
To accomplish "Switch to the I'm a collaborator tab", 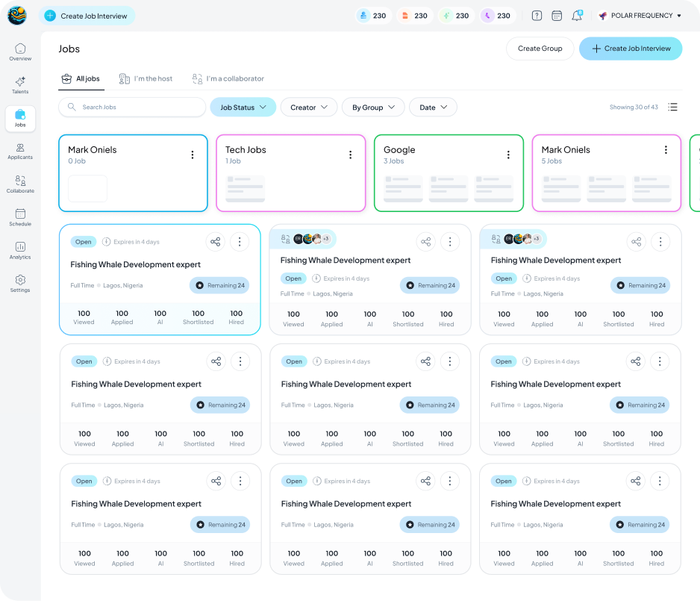I will click(x=228, y=78).
